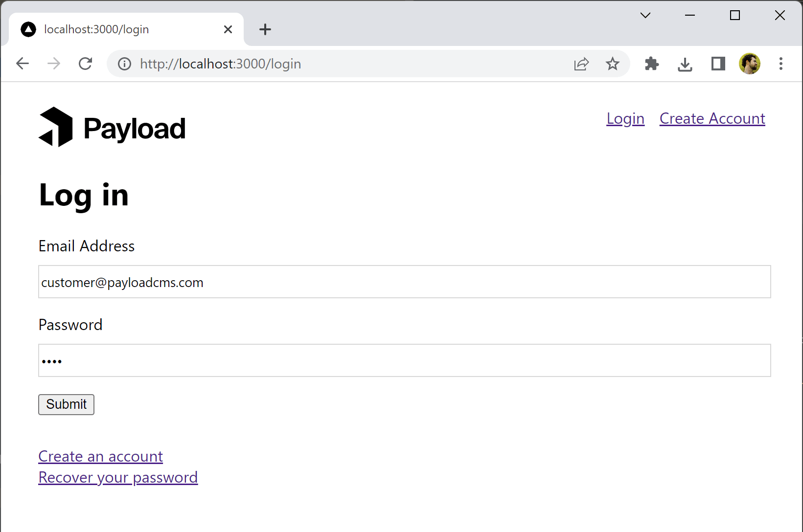This screenshot has height=532, width=803.
Task: Reload the login page
Action: tap(86, 64)
